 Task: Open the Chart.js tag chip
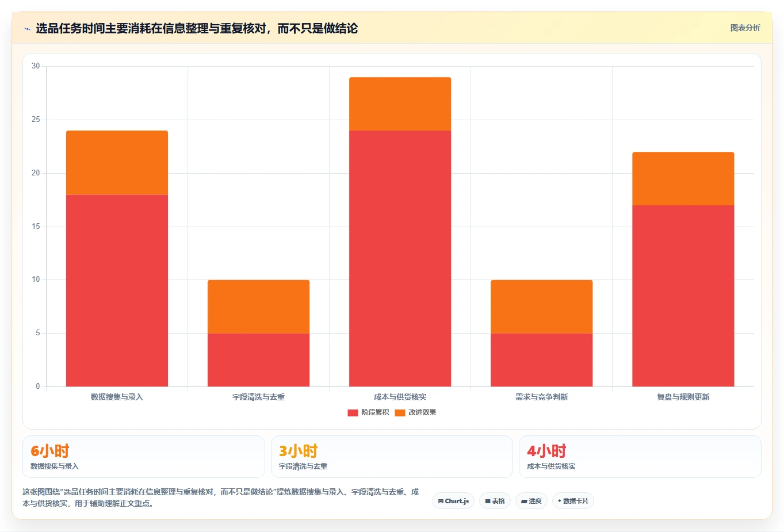(x=453, y=501)
